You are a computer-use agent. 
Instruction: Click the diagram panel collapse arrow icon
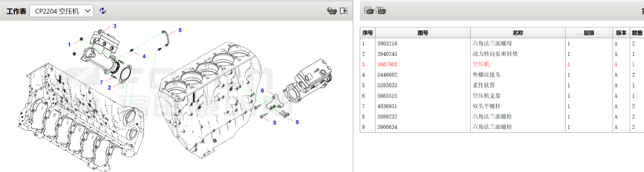coord(344,11)
